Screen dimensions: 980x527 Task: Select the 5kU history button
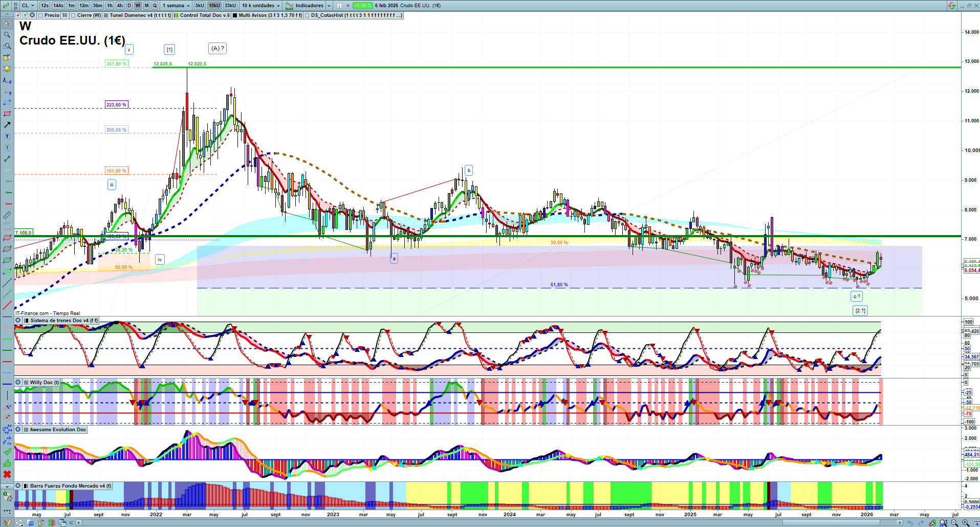200,6
